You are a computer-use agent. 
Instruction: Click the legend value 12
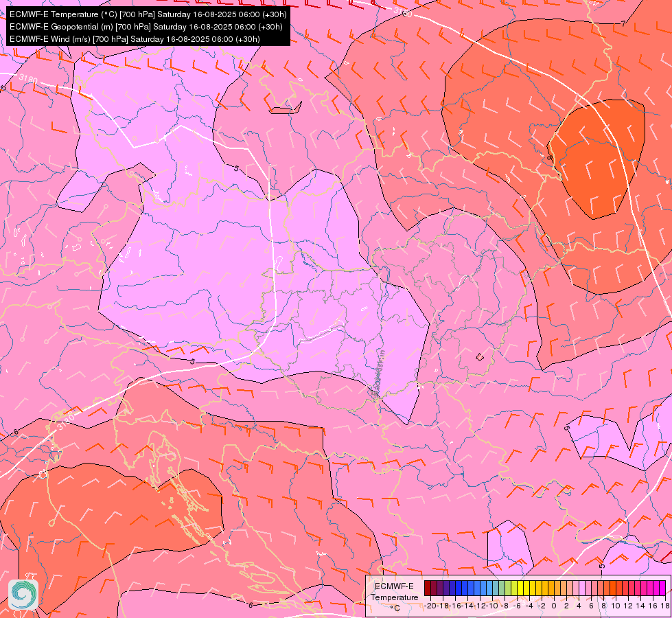click(628, 606)
